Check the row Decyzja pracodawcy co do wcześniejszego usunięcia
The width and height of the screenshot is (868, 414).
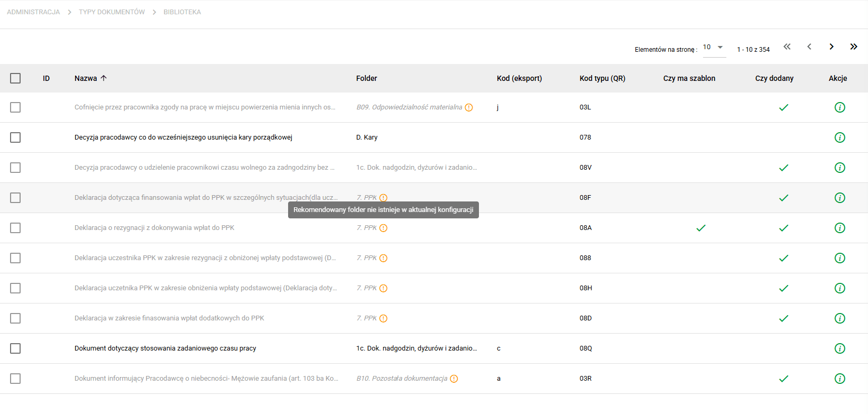coord(15,137)
